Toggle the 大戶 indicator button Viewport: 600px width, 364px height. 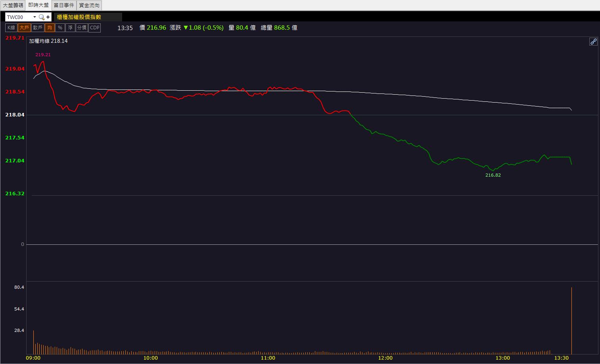[24, 28]
